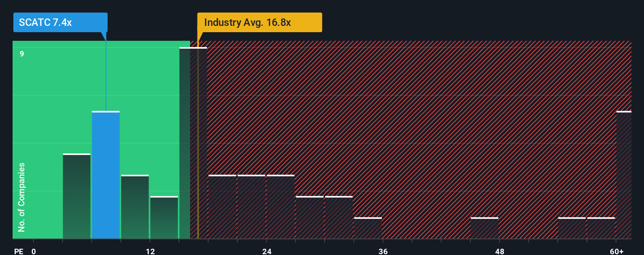Click the bar ending at the PE 24 tick
The width and height of the screenshot is (644, 255).
251,207
